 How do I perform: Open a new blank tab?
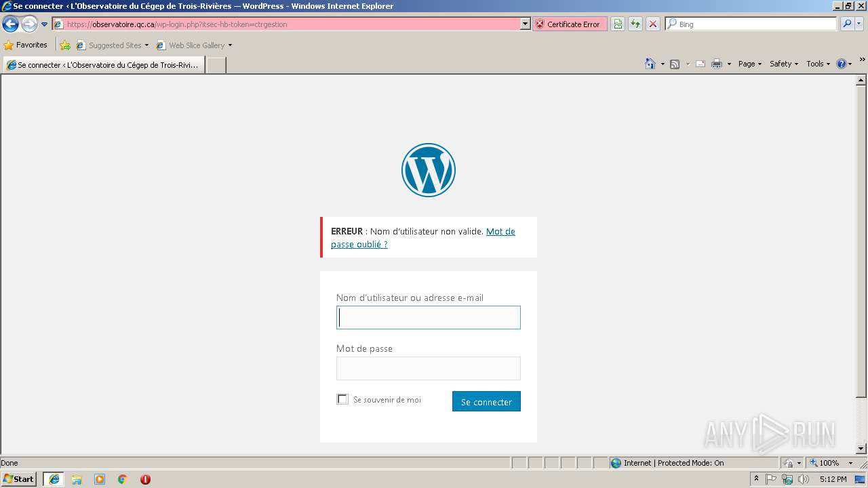tap(216, 65)
